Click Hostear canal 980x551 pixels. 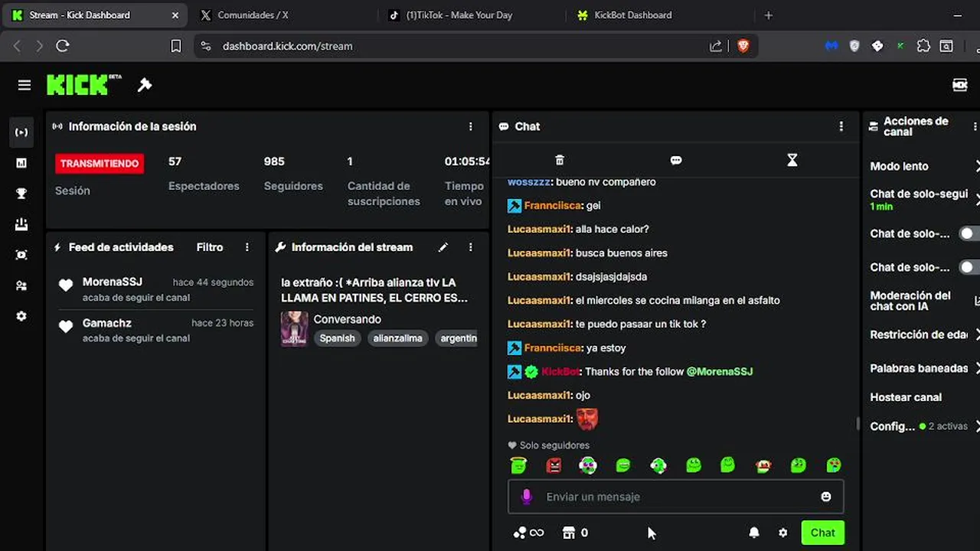click(x=906, y=397)
